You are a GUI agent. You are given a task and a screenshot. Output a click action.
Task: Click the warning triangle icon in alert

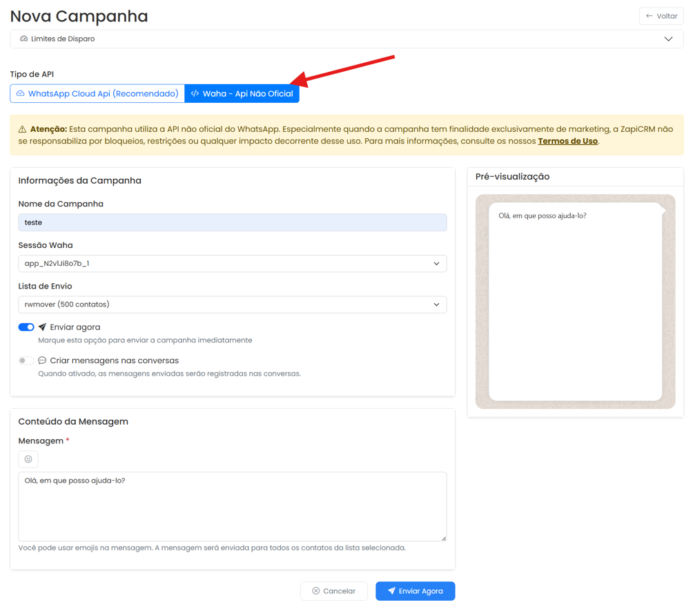point(22,130)
